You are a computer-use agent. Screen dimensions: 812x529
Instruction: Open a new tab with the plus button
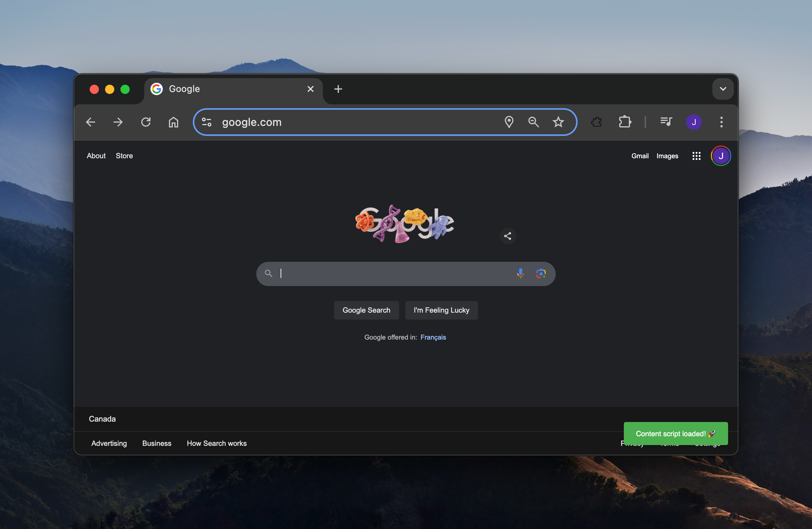coord(338,89)
